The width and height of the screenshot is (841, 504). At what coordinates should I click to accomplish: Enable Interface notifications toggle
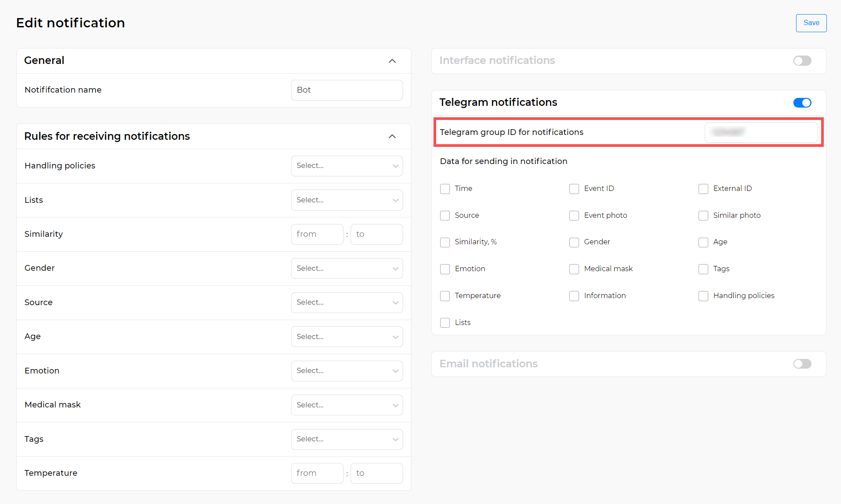(802, 60)
